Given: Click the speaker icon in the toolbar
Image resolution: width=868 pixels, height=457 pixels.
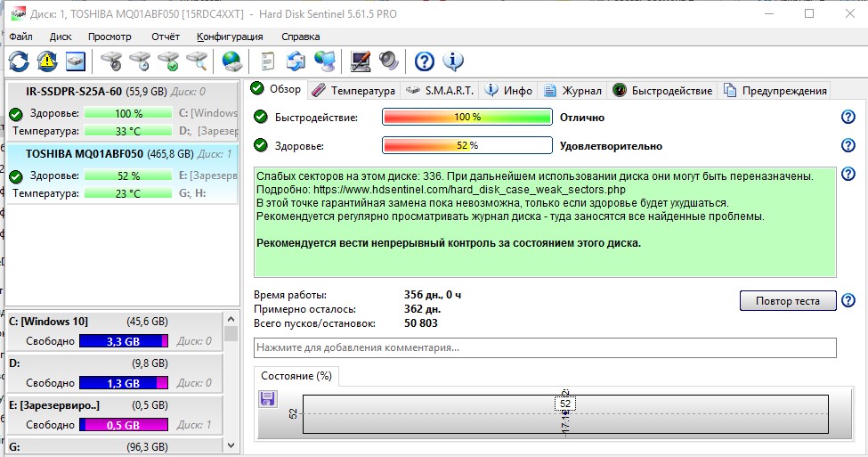Looking at the screenshot, I should (388, 61).
